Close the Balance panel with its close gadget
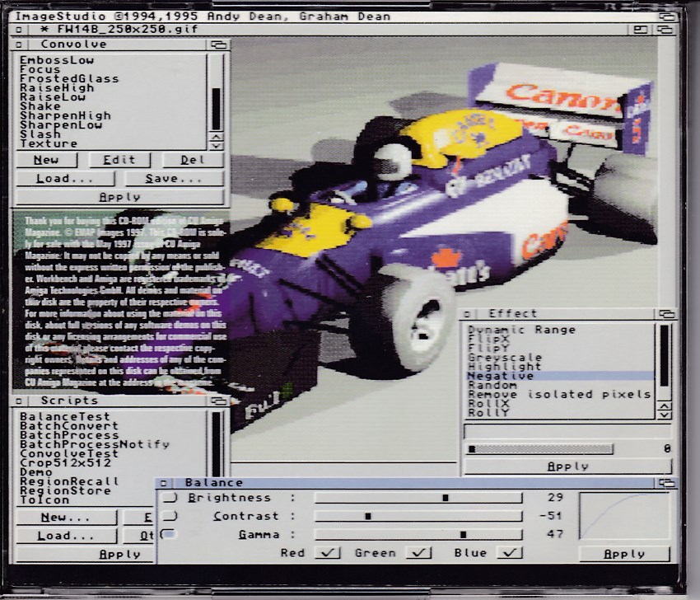The image size is (700, 600). click(x=164, y=483)
